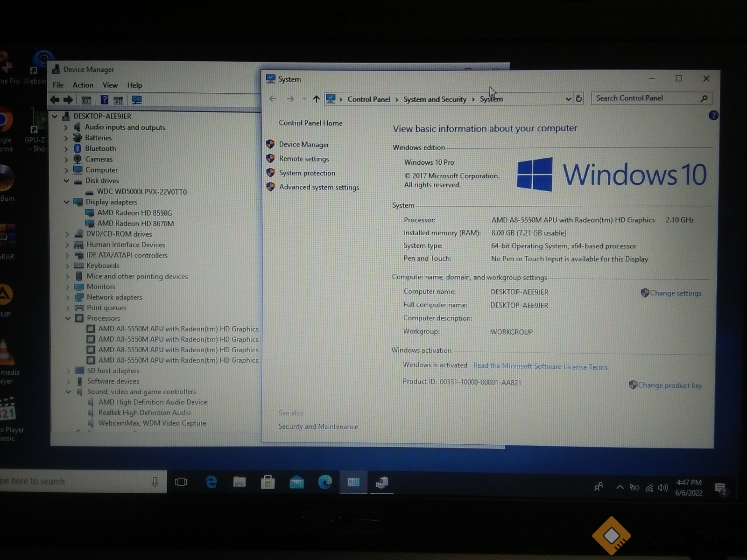This screenshot has height=560, width=747.
Task: Open the Action Center notifications icon
Action: pyautogui.click(x=721, y=489)
